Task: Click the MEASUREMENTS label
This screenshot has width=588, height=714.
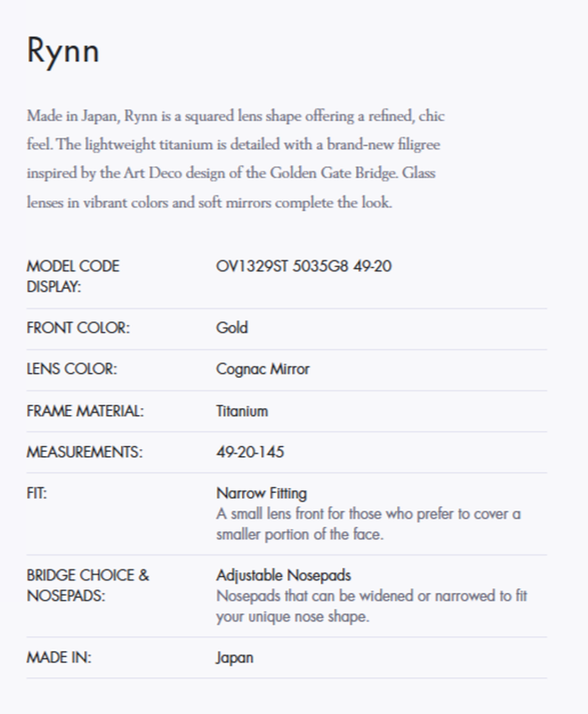Action: pos(85,452)
